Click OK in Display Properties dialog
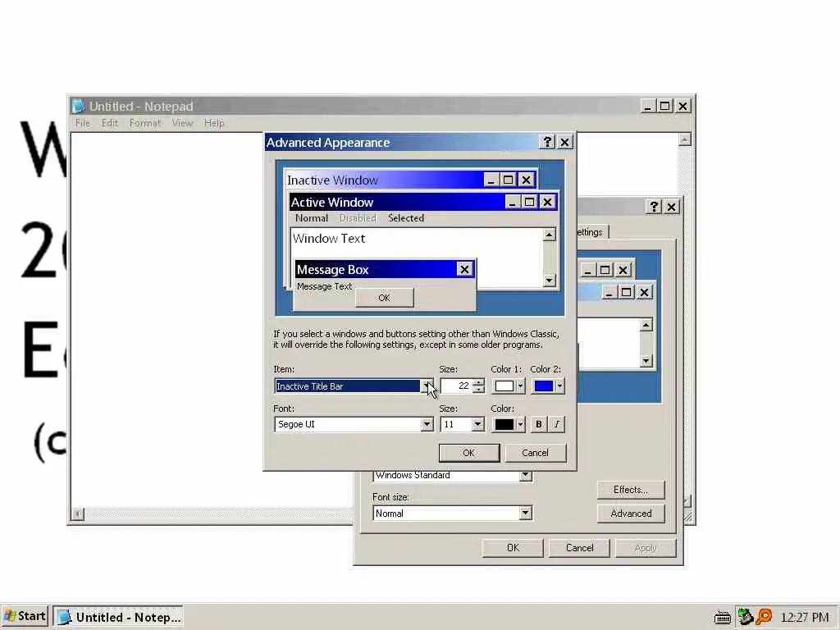This screenshot has width=840, height=630. [513, 547]
